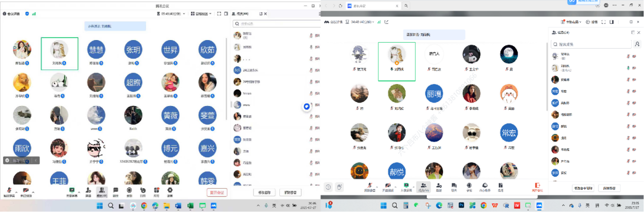The height and width of the screenshot is (212, 644).
Task: Expand grid view layout dropdown in left window
Action: pyautogui.click(x=202, y=14)
